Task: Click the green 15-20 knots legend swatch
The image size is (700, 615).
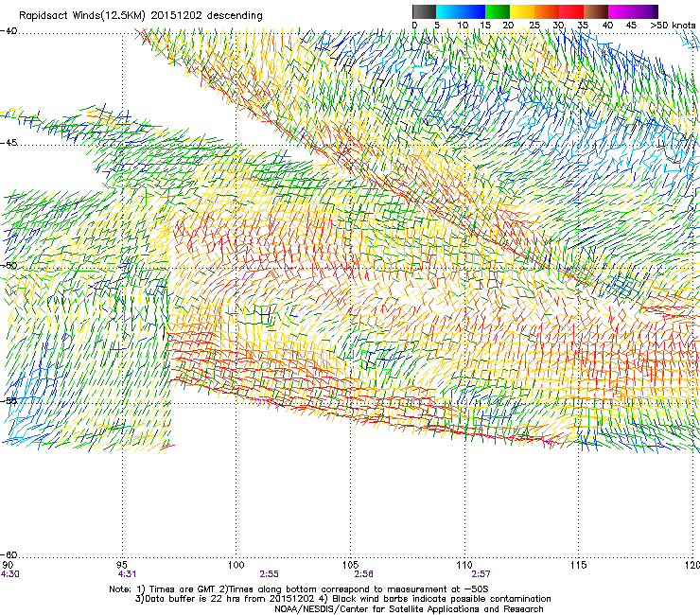Action: point(498,11)
